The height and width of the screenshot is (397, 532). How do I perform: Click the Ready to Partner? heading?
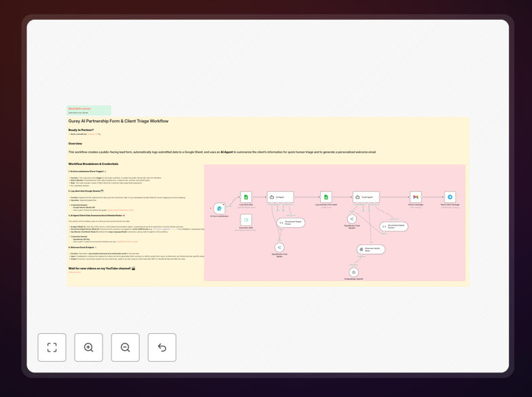coord(81,130)
